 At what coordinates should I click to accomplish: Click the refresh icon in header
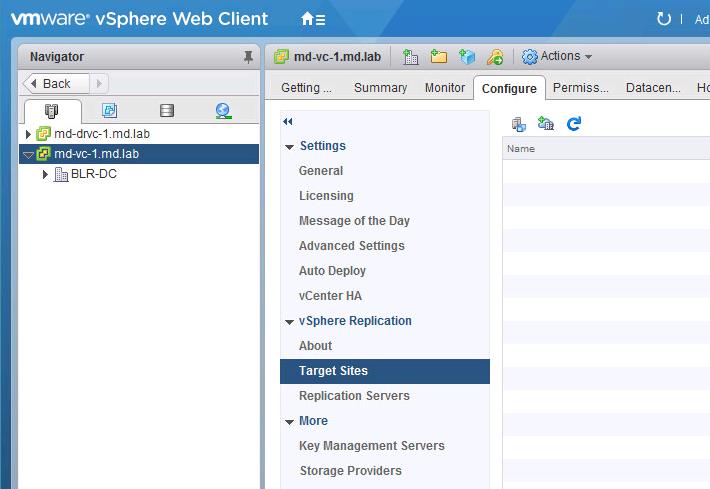[x=663, y=19]
